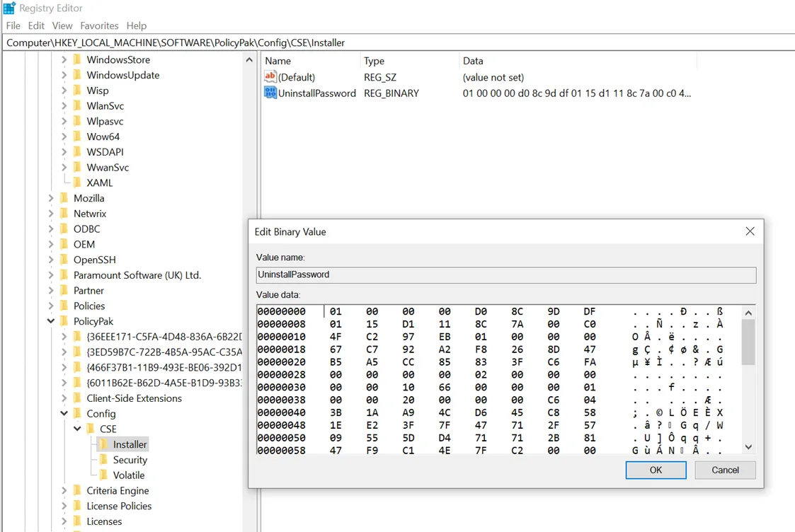Click the UninstallPassword binary value icon
This screenshot has height=532, width=795.
point(270,93)
